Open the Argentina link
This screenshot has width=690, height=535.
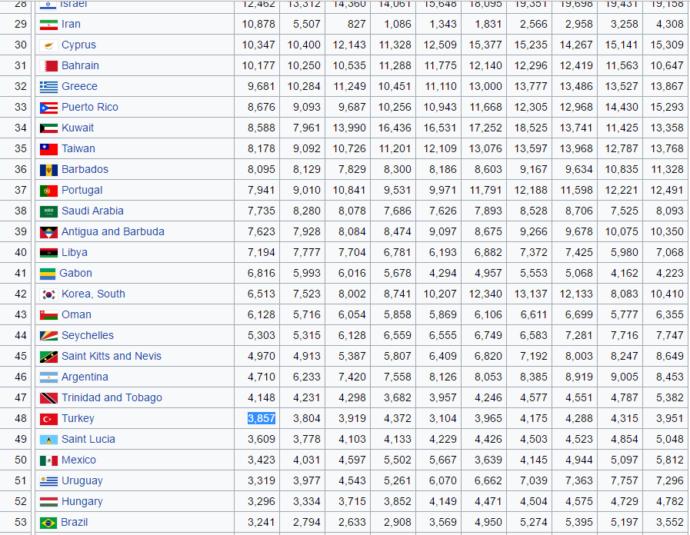click(85, 377)
